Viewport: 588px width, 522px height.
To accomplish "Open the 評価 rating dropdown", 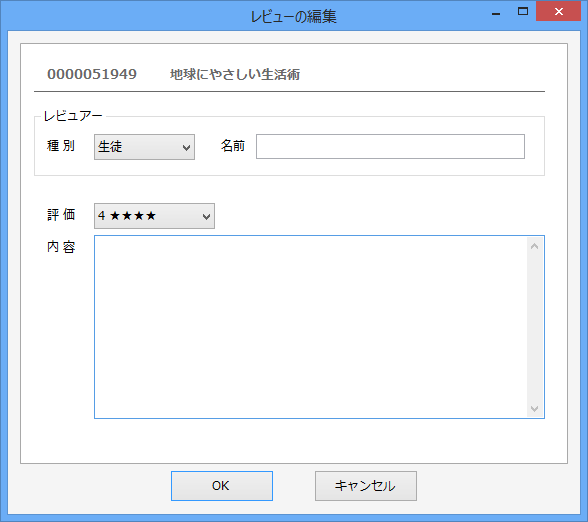I will (x=154, y=216).
